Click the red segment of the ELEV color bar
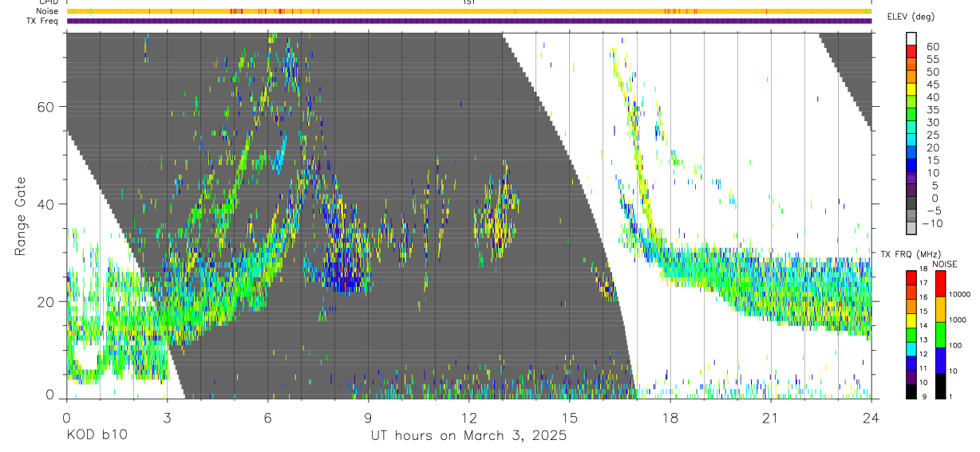This screenshot has height=452, width=980. coord(911,53)
